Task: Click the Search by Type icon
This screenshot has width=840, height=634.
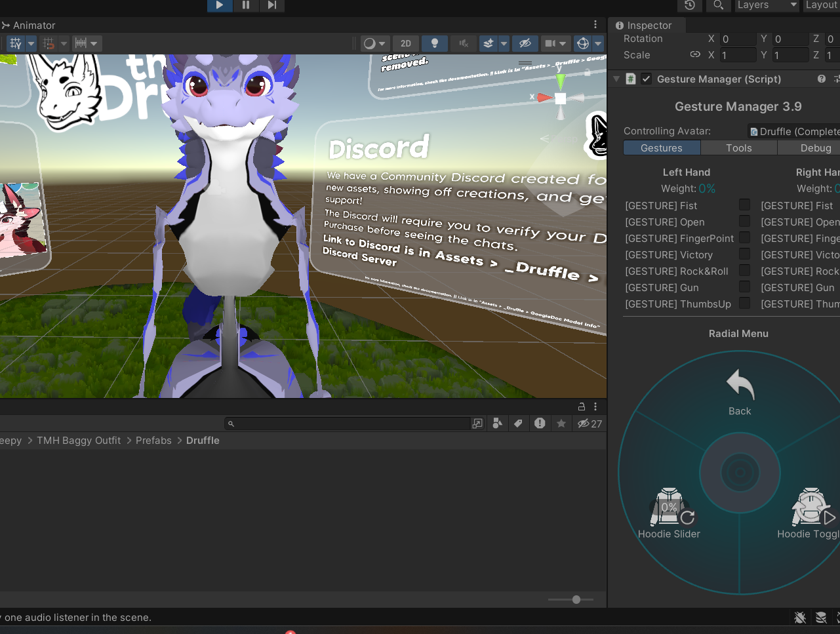Action: tap(497, 424)
